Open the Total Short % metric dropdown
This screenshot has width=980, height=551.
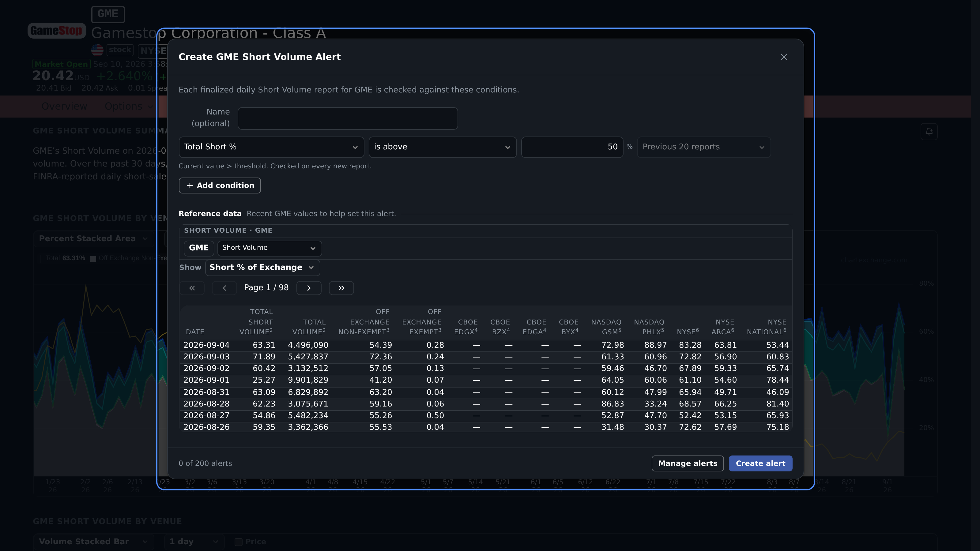click(271, 147)
